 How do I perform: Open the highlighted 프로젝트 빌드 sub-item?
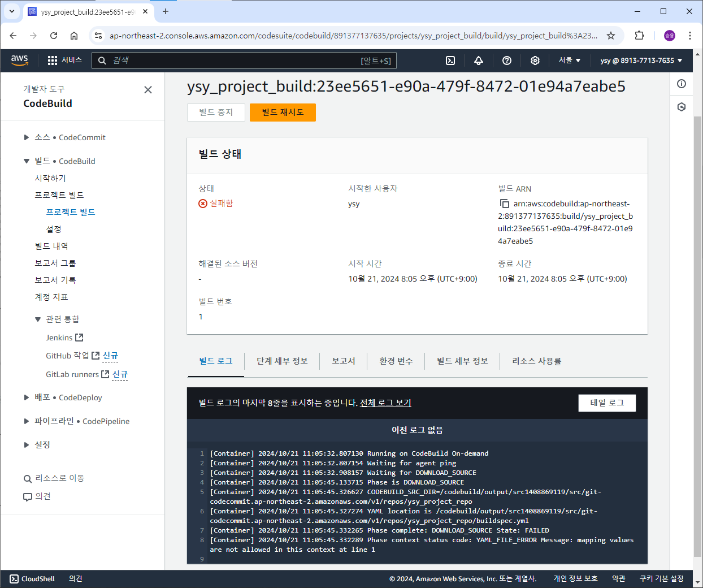(x=71, y=212)
